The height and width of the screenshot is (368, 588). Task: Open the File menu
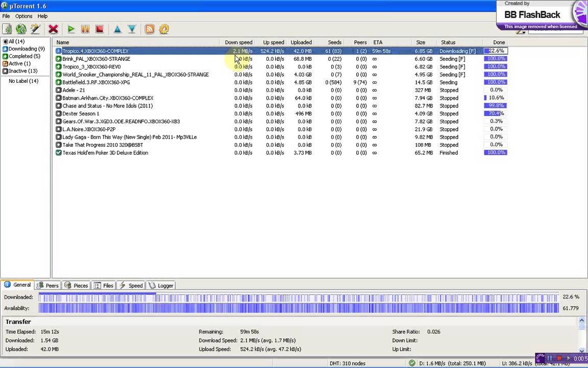[x=6, y=16]
